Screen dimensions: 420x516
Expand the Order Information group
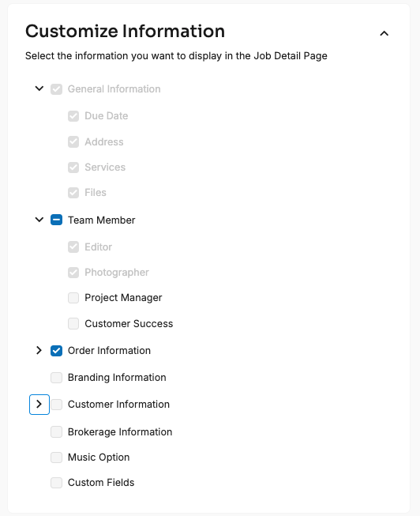39,350
